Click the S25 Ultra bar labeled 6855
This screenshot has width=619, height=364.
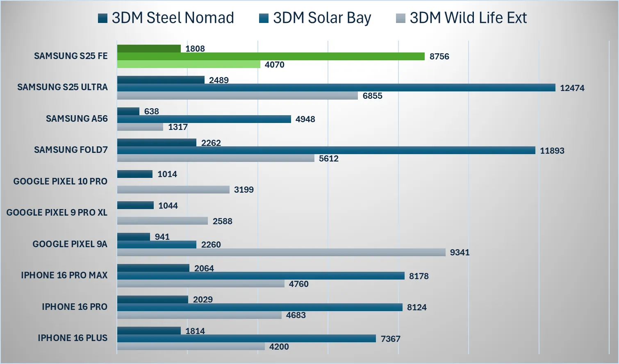tap(237, 96)
